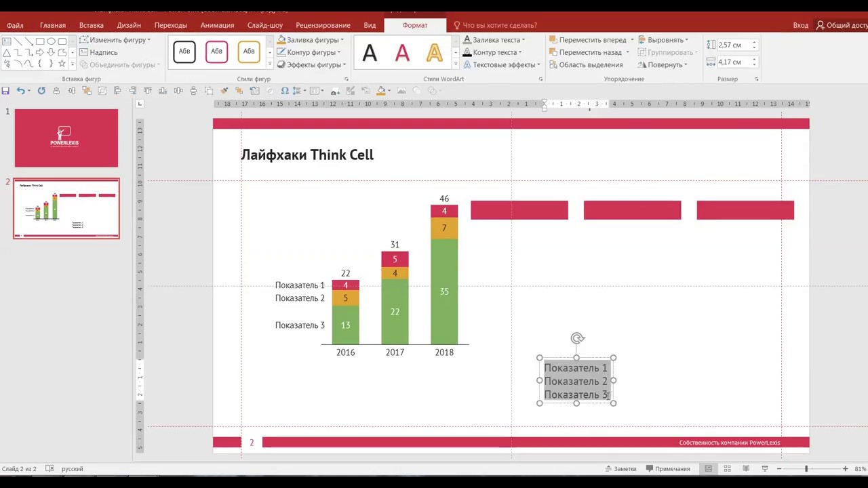Click the zoom out minus button
868x488 pixels.
(x=779, y=469)
